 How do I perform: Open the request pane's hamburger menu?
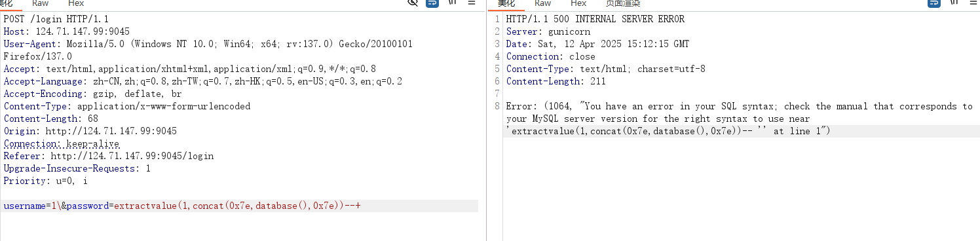click(471, 3)
